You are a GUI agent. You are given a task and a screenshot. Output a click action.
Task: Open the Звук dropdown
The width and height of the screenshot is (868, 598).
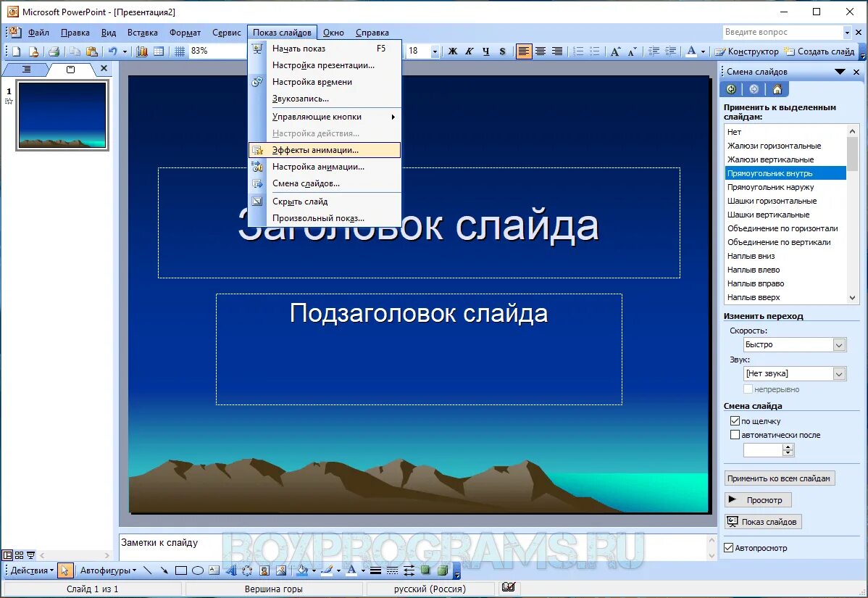(839, 374)
